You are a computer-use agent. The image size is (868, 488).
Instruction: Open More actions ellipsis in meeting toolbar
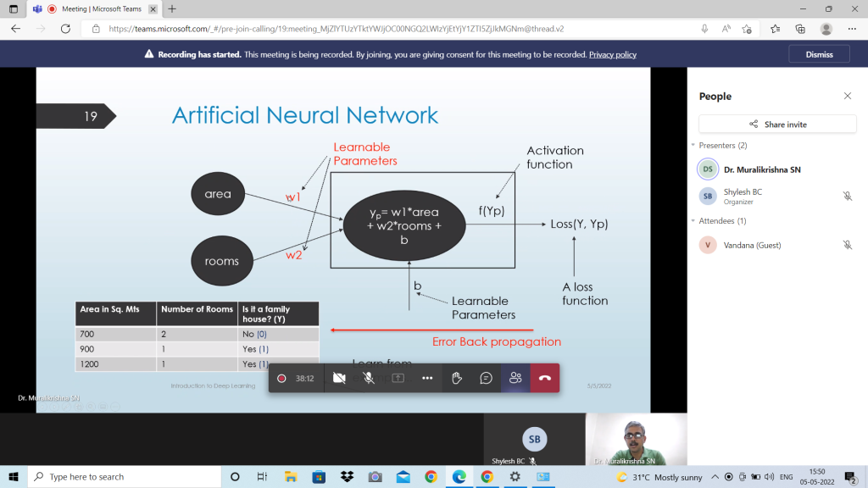427,378
